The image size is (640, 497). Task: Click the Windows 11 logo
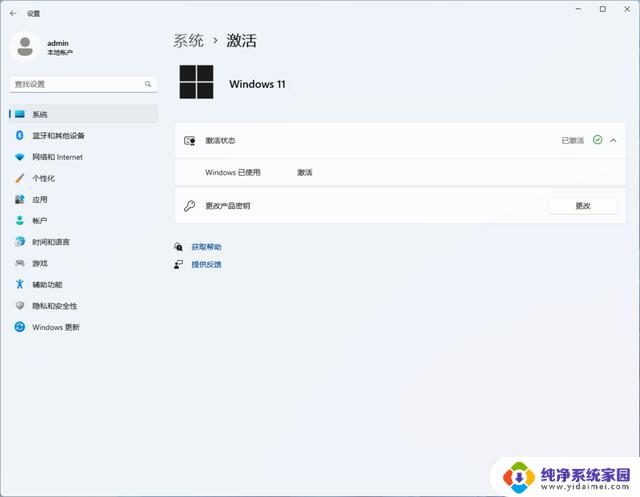point(196,82)
